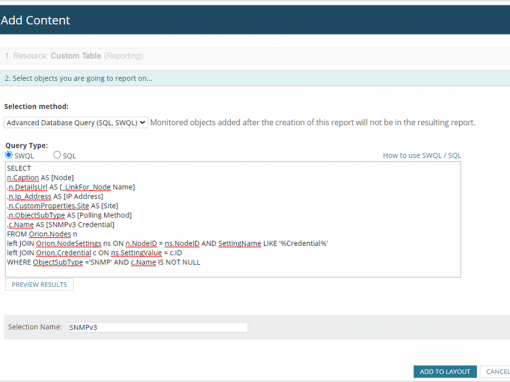
Task: Open the Selection method dropdown
Action: pos(76,123)
